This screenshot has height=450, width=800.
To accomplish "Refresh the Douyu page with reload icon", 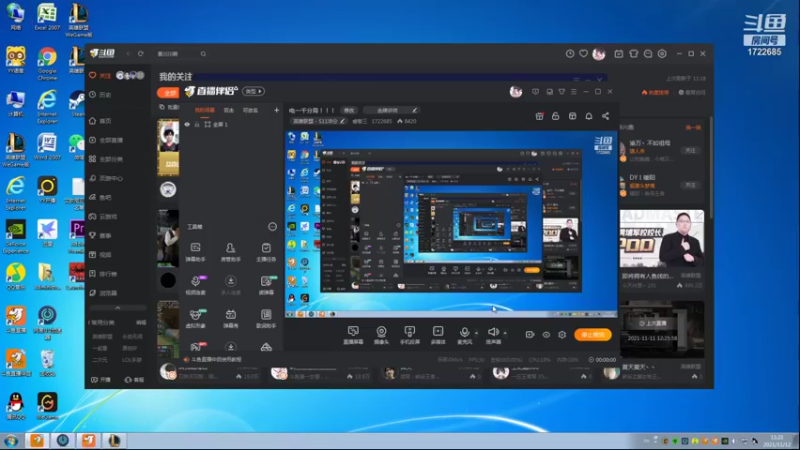I will [141, 54].
